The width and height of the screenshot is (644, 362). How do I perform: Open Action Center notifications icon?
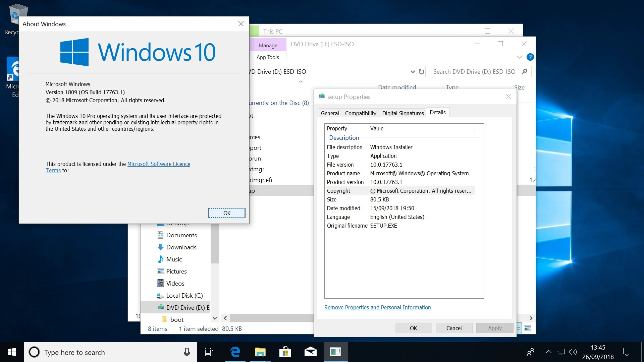[x=627, y=352]
